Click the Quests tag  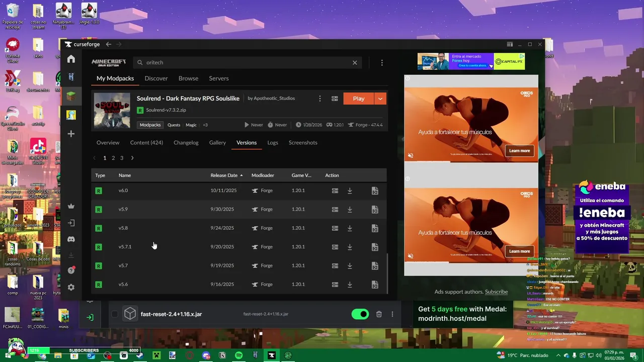pos(174,125)
